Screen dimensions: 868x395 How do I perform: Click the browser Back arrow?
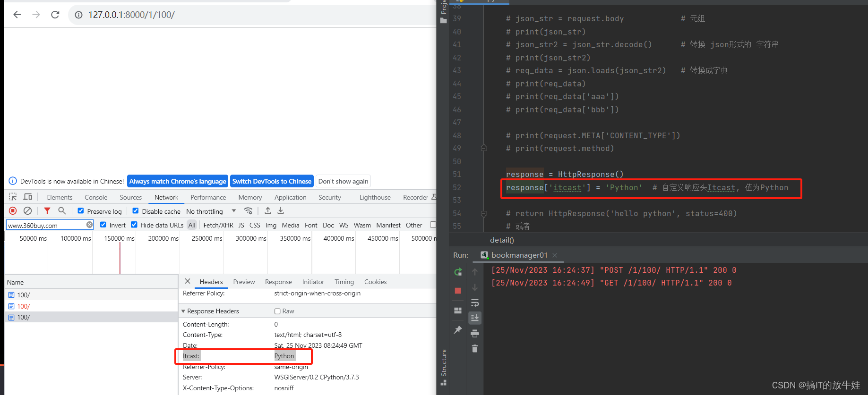[x=17, y=15]
